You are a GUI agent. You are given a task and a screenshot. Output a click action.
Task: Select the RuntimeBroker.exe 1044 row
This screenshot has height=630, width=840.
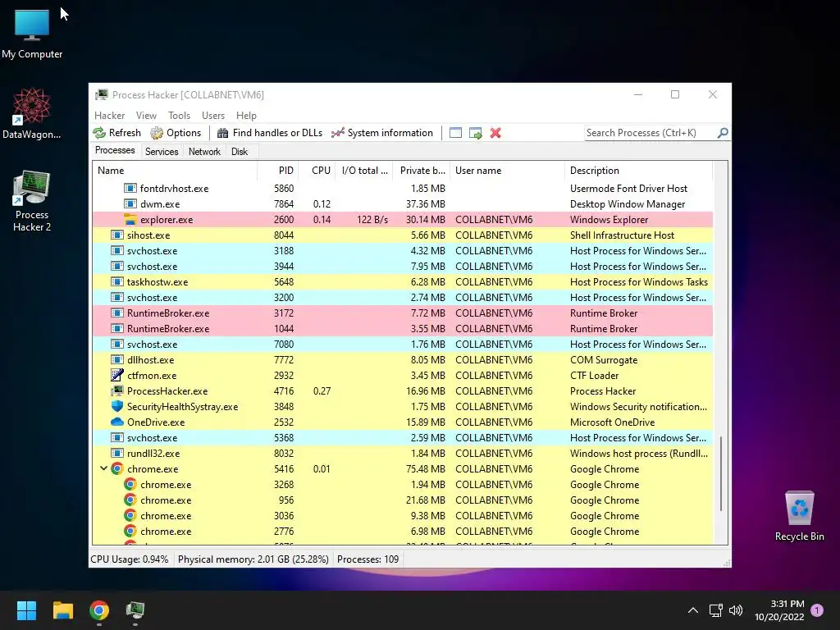[402, 328]
